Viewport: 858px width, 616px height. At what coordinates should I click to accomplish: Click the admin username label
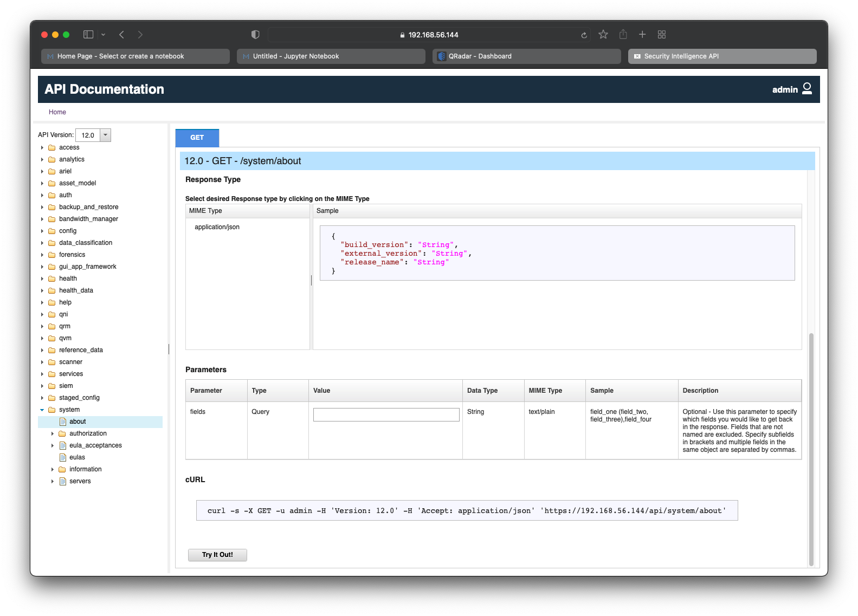tap(785, 89)
